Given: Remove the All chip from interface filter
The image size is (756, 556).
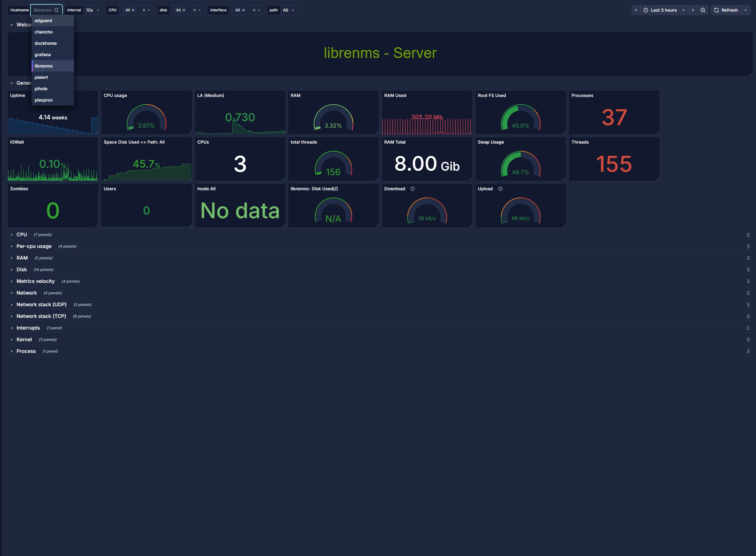Looking at the screenshot, I should pos(243,10).
